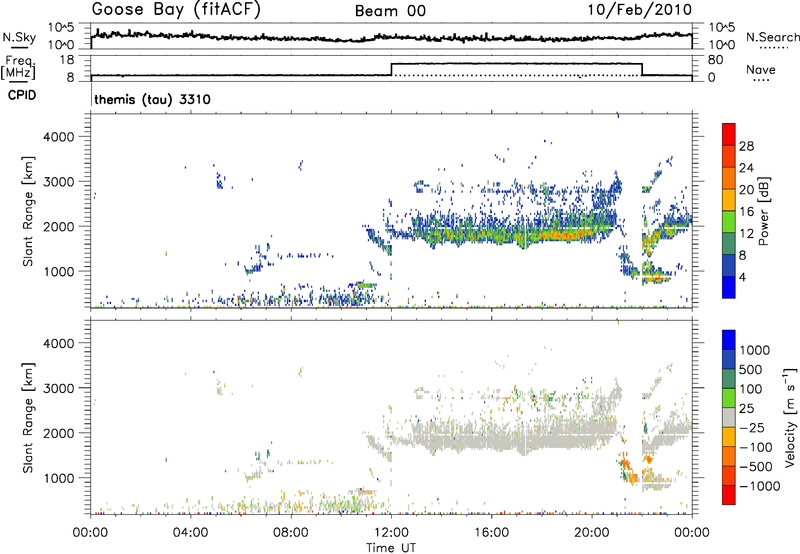Image resolution: width=800 pixels, height=554 pixels.
Task: Click the velocity colorbar '1000' value label
Action: tap(755, 350)
